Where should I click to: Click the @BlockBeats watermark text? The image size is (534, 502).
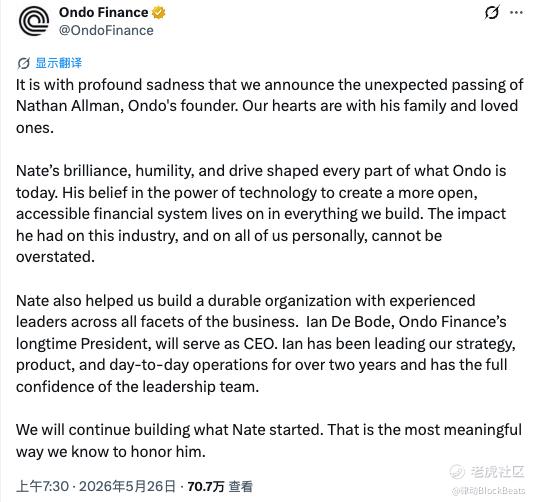point(488,491)
